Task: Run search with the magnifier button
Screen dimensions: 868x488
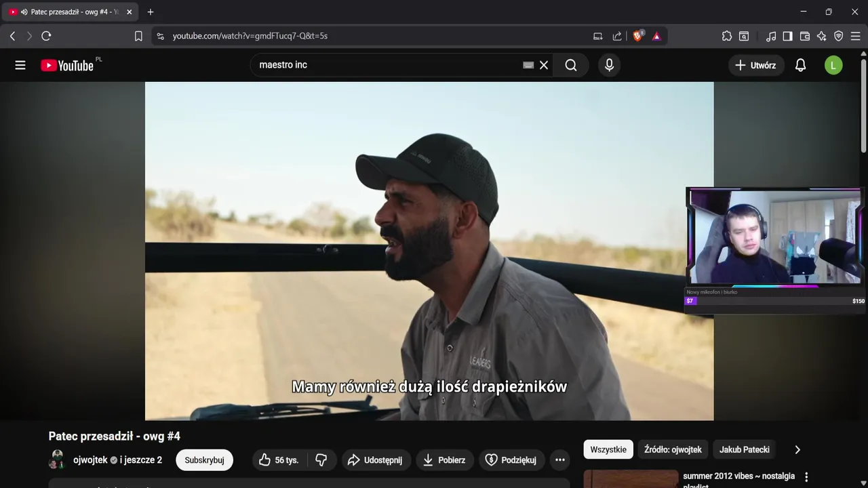Action: (571, 65)
